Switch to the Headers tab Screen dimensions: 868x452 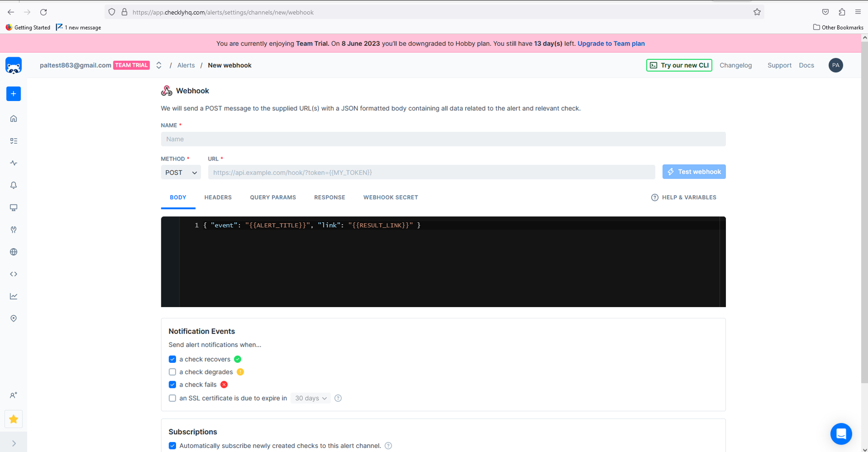[218, 197]
